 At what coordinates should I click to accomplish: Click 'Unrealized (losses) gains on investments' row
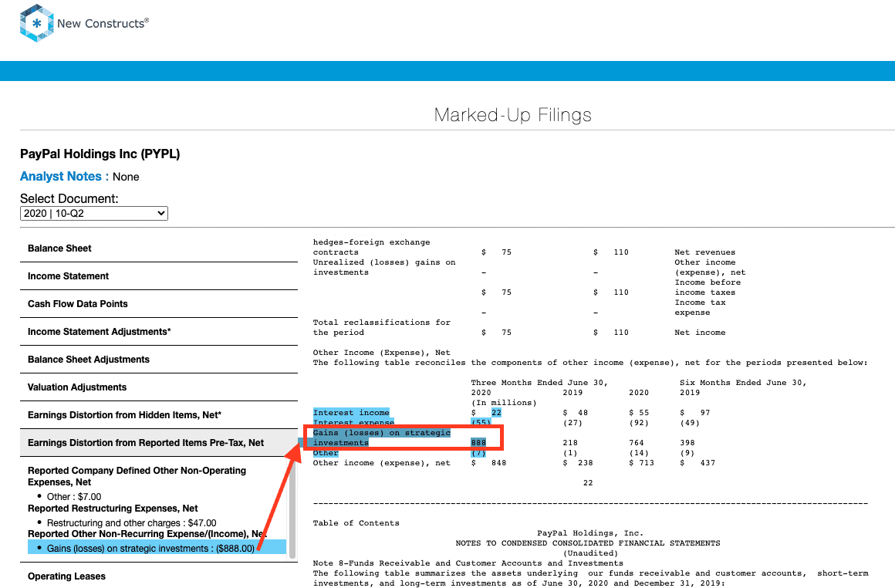click(x=384, y=268)
